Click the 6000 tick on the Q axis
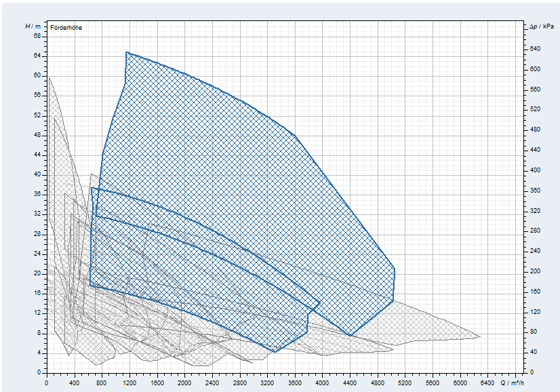 coord(460,383)
